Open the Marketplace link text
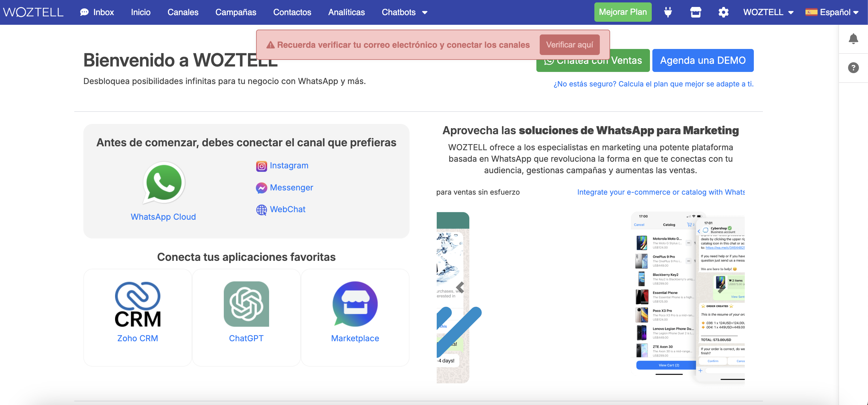The image size is (868, 405). pos(355,338)
